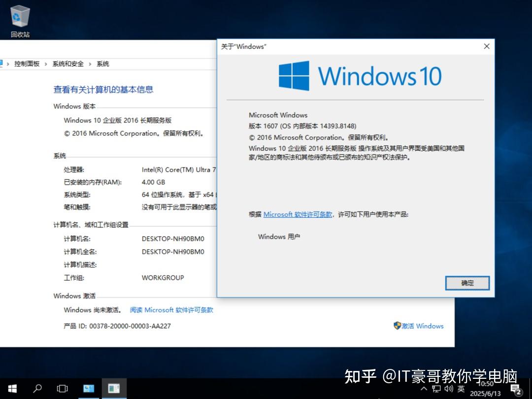Select the Control Panel taskbar icon

click(89, 389)
